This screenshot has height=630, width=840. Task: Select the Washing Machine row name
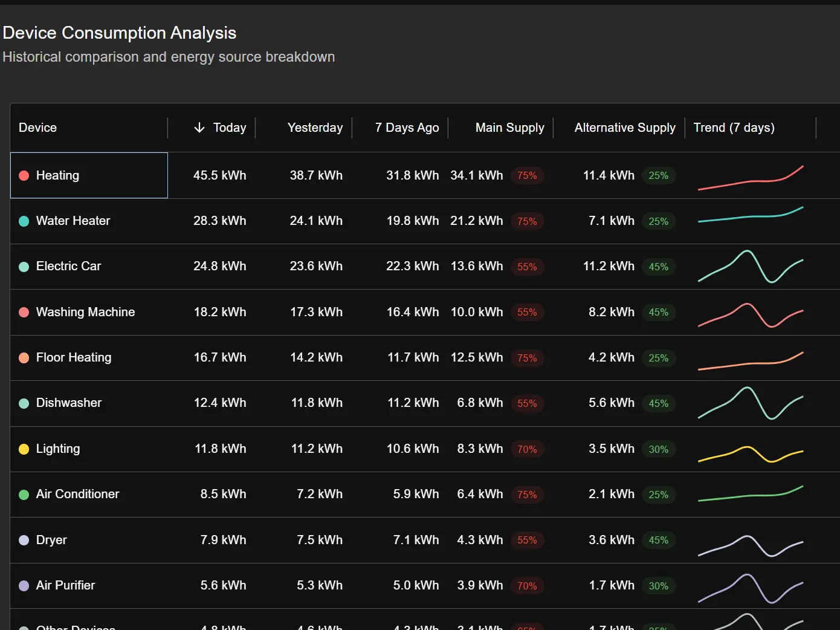click(85, 312)
